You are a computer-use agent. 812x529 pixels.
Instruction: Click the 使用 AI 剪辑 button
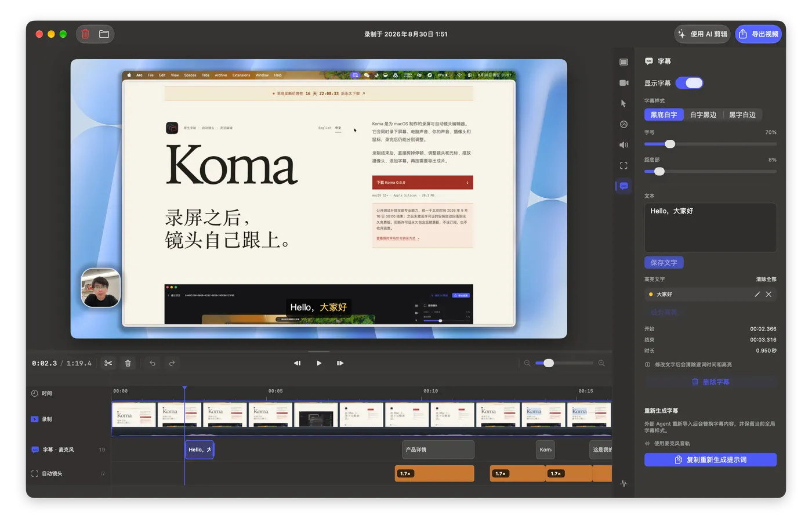702,34
